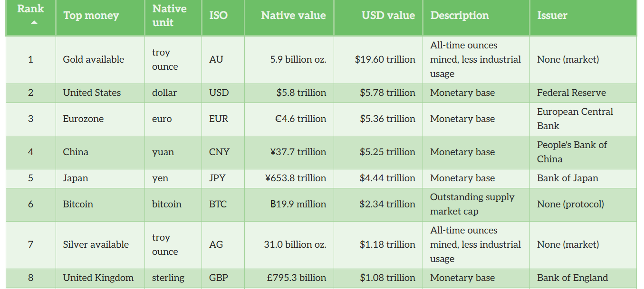Select the Federal Reserve issuer cell
The image size is (644, 289).
click(571, 93)
